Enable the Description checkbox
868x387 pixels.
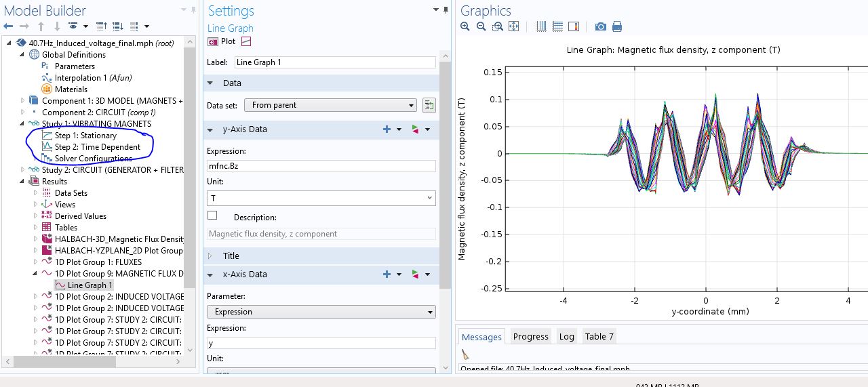pos(212,216)
